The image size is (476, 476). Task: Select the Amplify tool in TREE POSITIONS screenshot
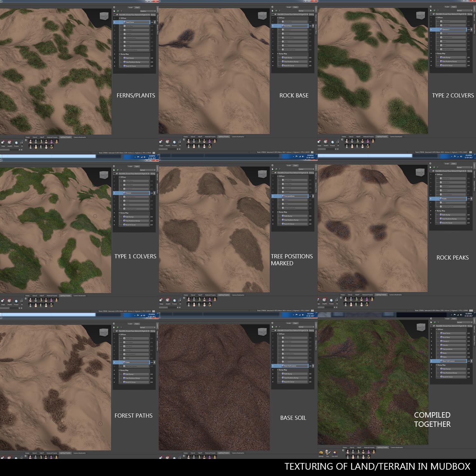168,300
